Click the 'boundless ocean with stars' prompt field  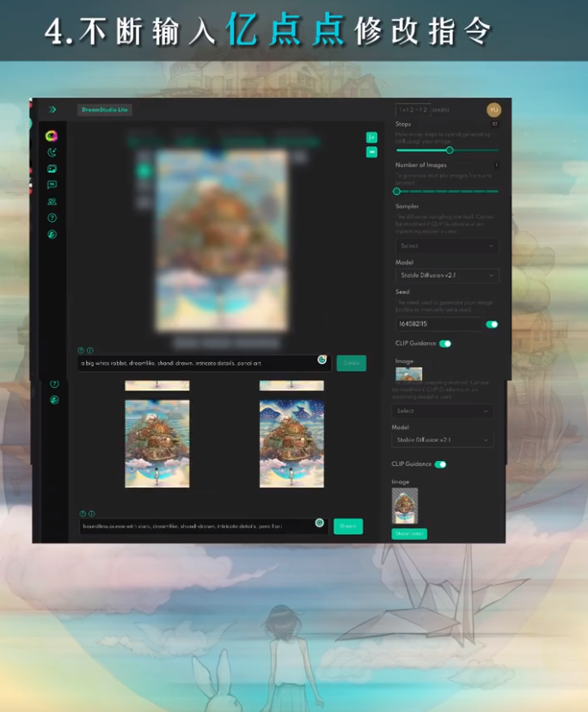click(204, 526)
